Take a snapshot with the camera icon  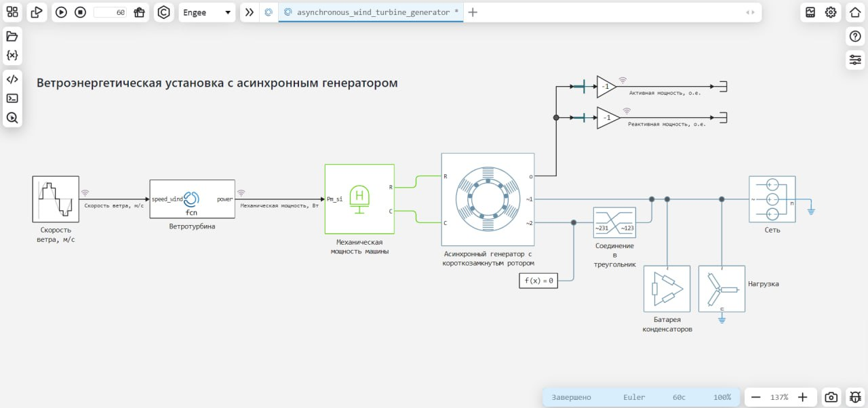pyautogui.click(x=831, y=397)
